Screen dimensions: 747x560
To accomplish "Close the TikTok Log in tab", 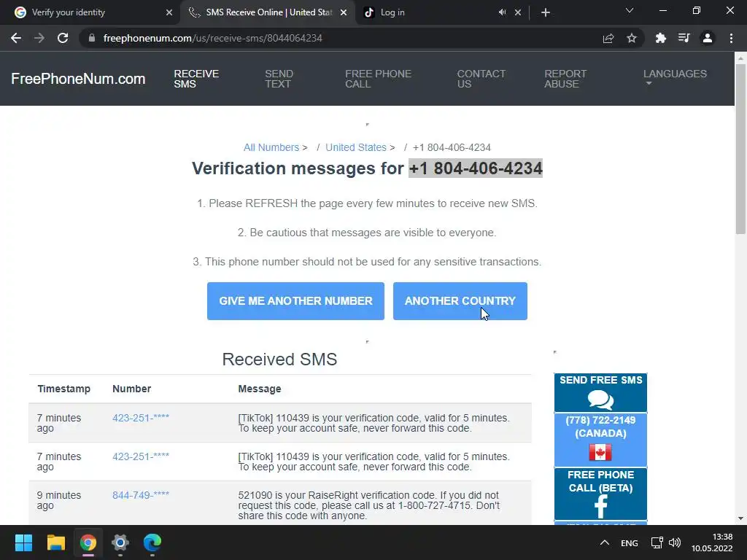I will (518, 12).
